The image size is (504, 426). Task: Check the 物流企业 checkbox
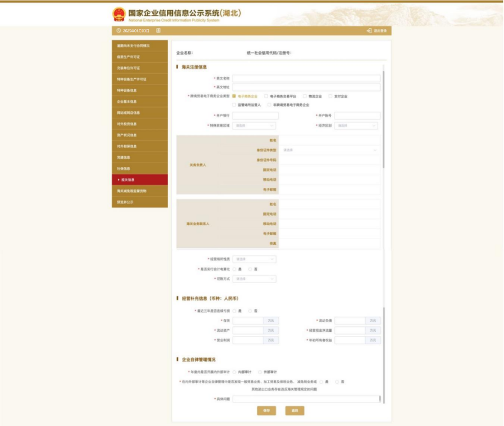coord(305,96)
